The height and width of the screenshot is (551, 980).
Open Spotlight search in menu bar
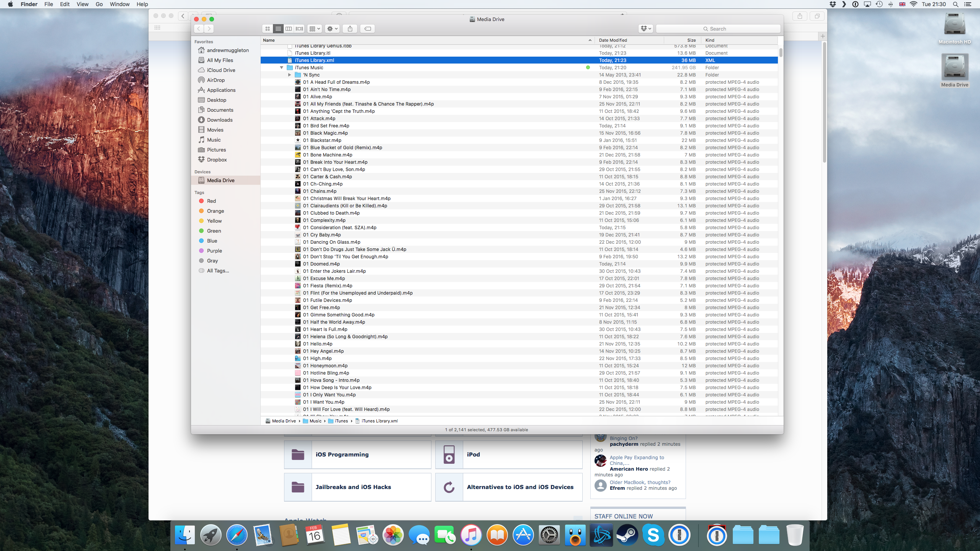click(955, 4)
